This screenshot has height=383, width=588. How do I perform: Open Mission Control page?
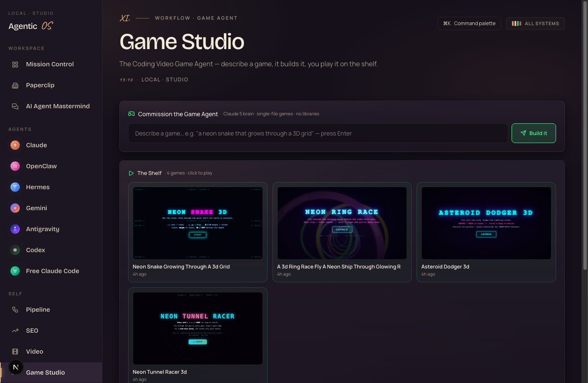click(x=51, y=64)
